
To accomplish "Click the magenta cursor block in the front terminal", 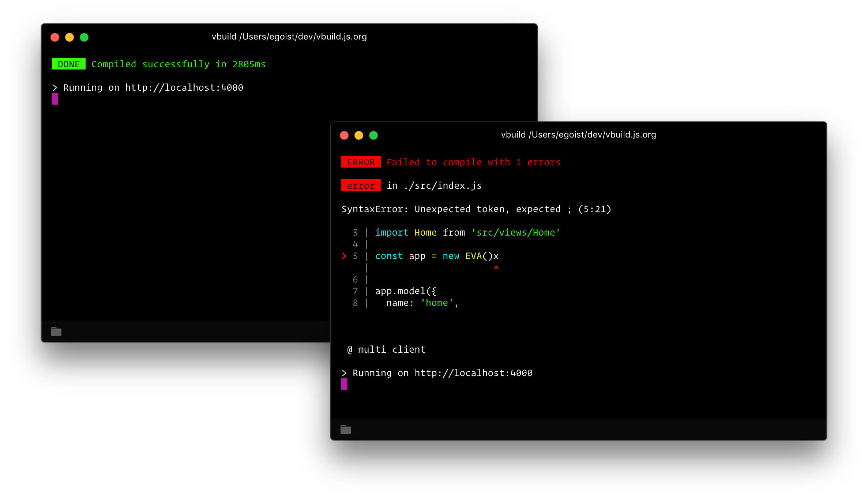I will coord(344,384).
